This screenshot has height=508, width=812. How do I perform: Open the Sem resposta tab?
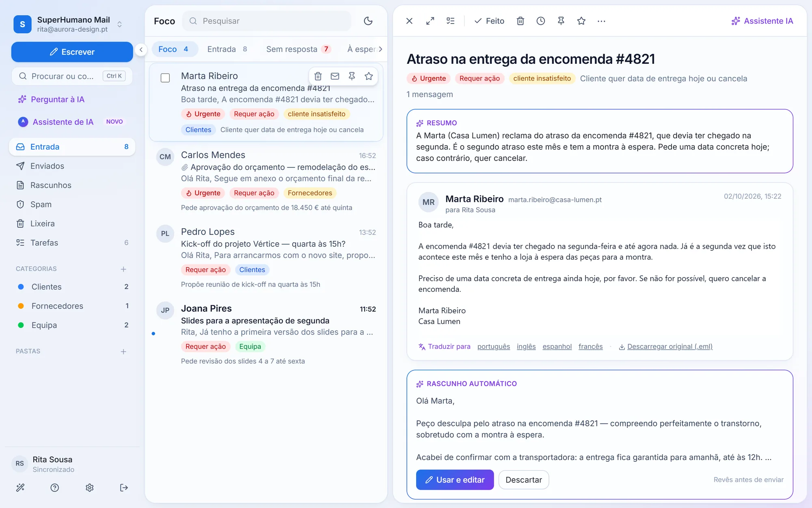click(298, 49)
